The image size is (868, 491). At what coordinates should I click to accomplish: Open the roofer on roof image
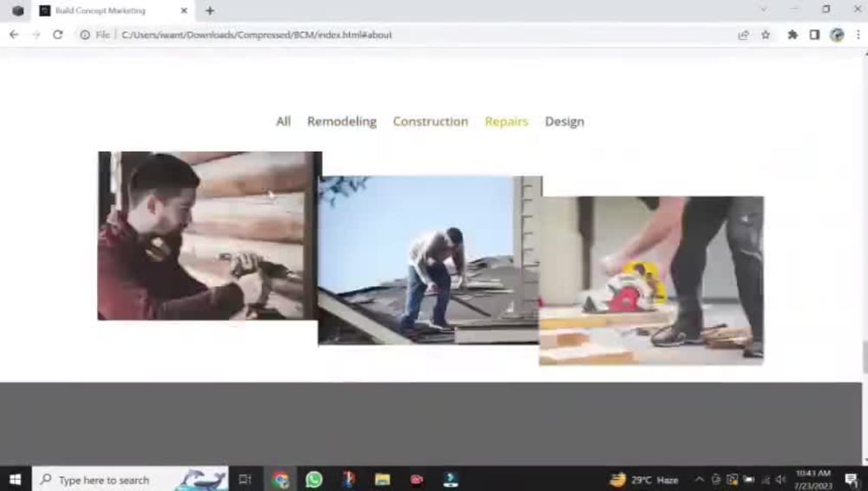pyautogui.click(x=431, y=260)
